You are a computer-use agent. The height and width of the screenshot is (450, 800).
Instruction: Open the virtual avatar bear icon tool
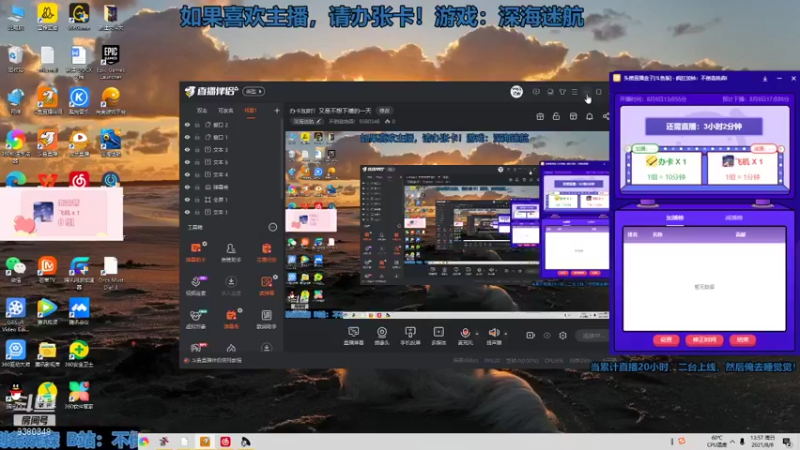(x=195, y=318)
